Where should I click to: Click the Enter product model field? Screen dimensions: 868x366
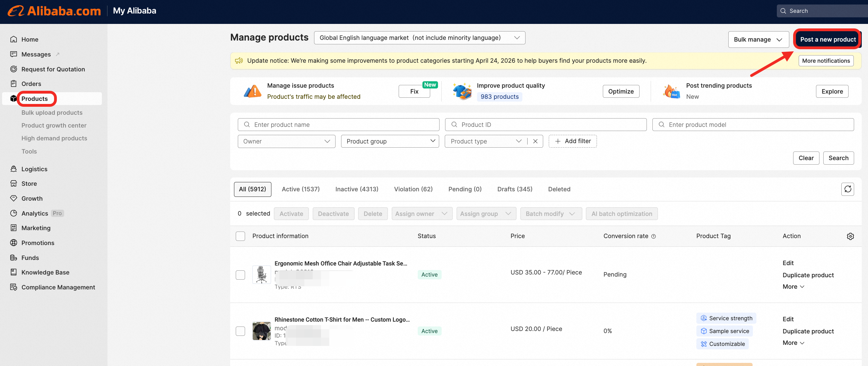pyautogui.click(x=753, y=124)
